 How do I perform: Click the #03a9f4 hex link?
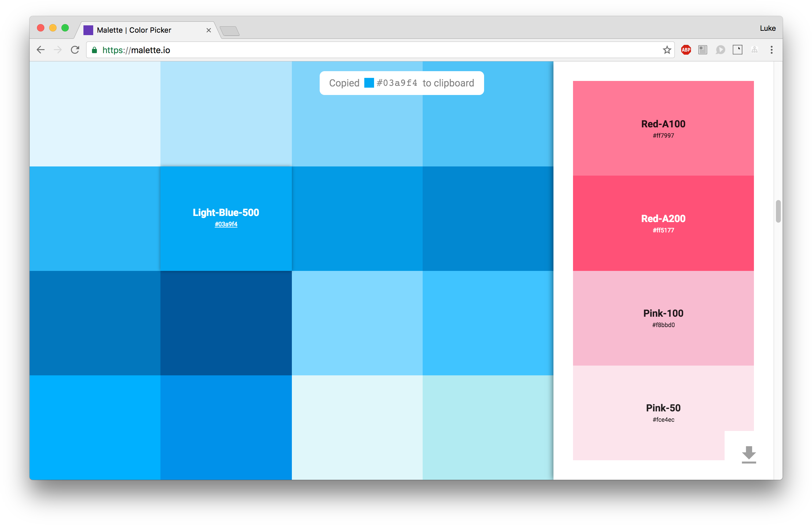pyautogui.click(x=226, y=224)
